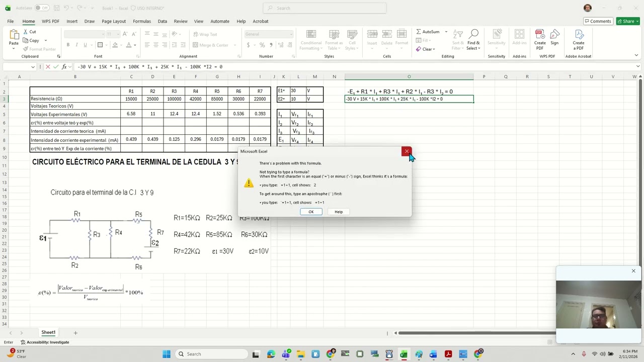This screenshot has width=644, height=362.
Task: Apply the Fill Color bucket
Action: (x=115, y=45)
